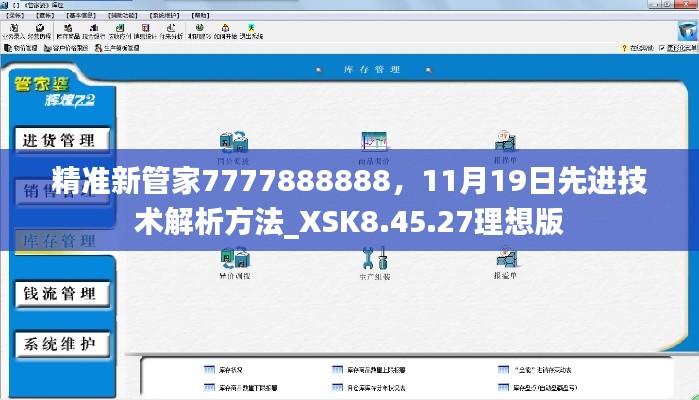
Task: Open 客户价格跟踪 in the secondary toolbar
Action: coord(66,48)
